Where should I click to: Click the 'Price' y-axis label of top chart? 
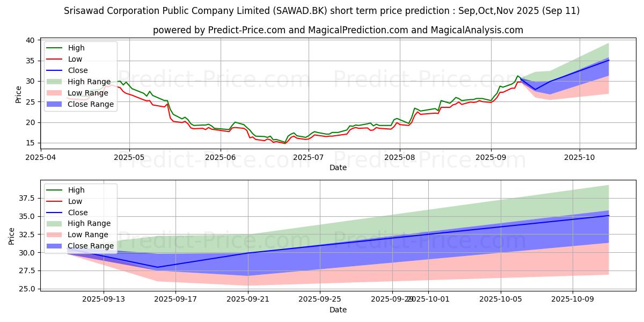pyautogui.click(x=19, y=93)
